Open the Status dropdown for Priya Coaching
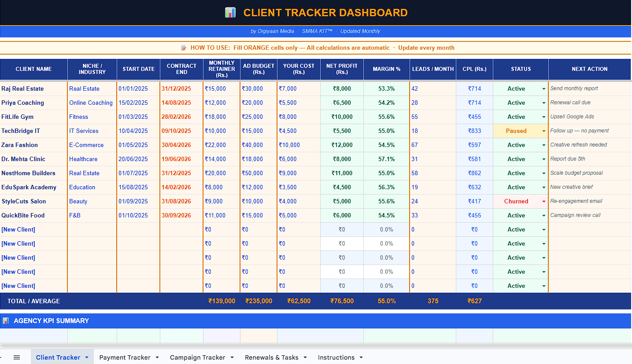Screen dimensions: 632x364 click(544, 103)
